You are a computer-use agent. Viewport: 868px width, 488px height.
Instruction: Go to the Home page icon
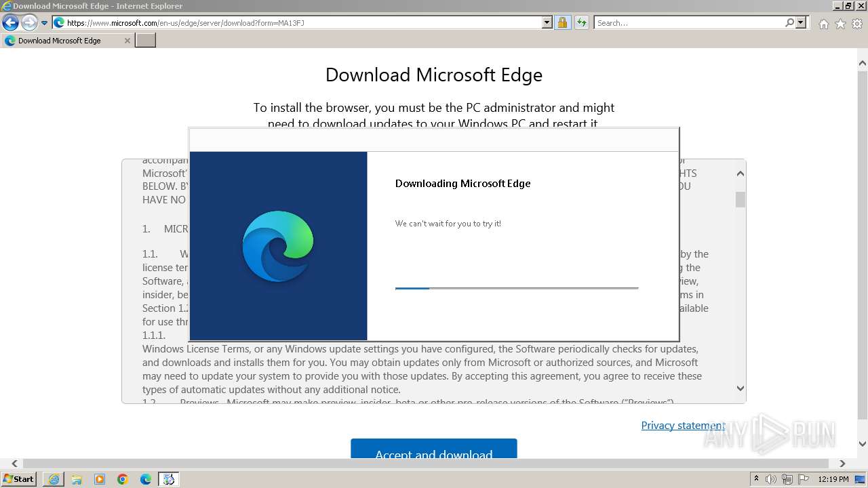(823, 24)
